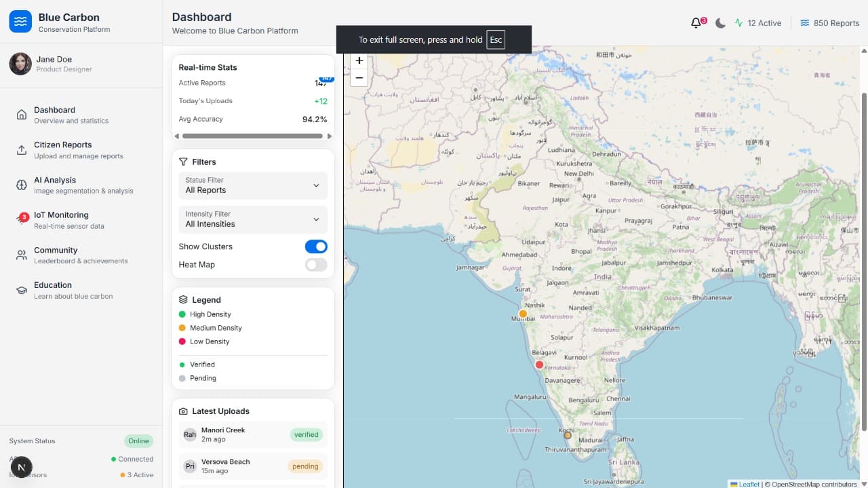The image size is (868, 488).
Task: Click the red marker in Karnataka
Action: pyautogui.click(x=539, y=364)
